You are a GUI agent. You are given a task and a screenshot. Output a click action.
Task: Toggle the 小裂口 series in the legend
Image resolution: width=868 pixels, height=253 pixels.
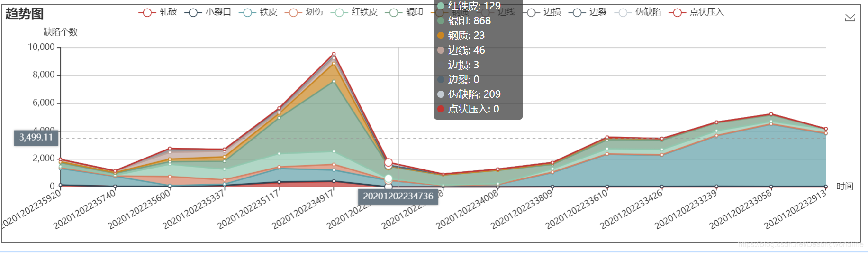208,12
